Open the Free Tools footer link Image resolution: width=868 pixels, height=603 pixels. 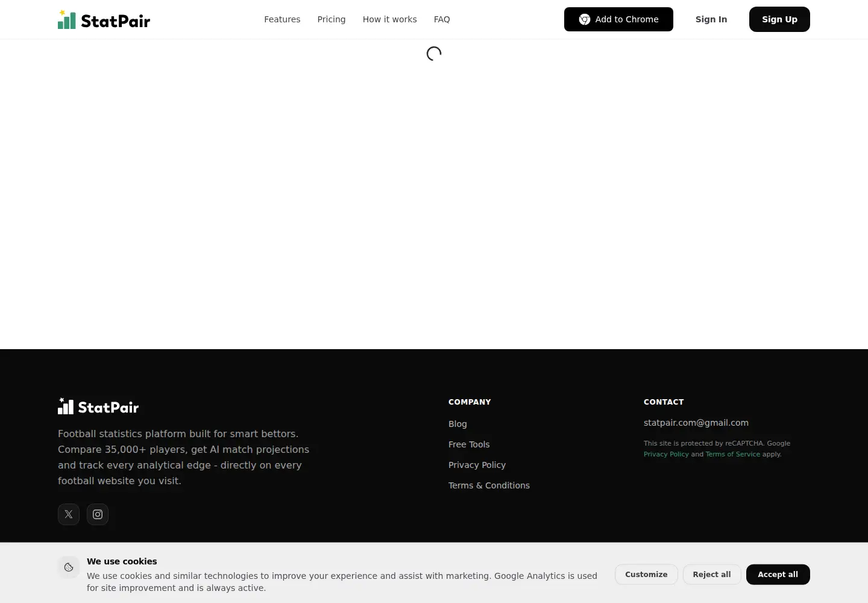tap(469, 444)
